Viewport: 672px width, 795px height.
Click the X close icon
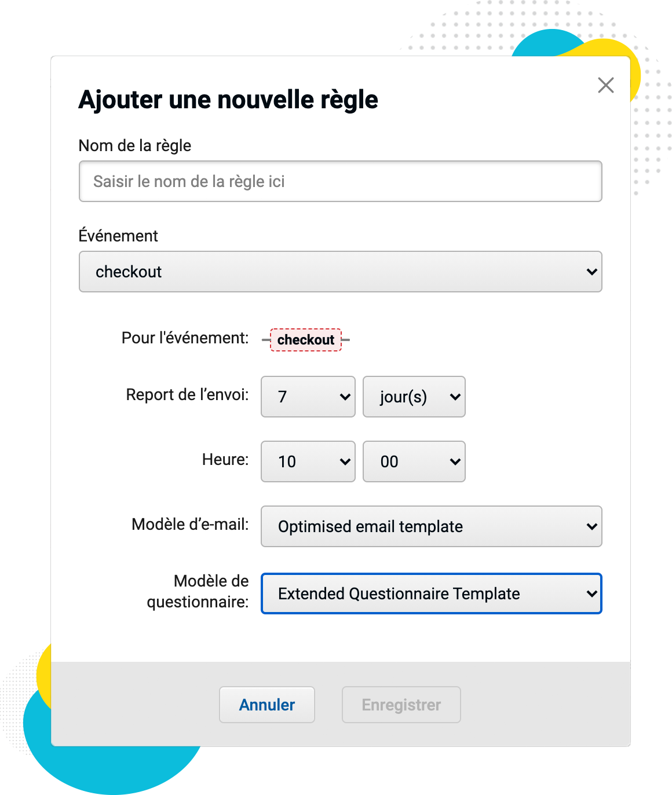click(605, 85)
